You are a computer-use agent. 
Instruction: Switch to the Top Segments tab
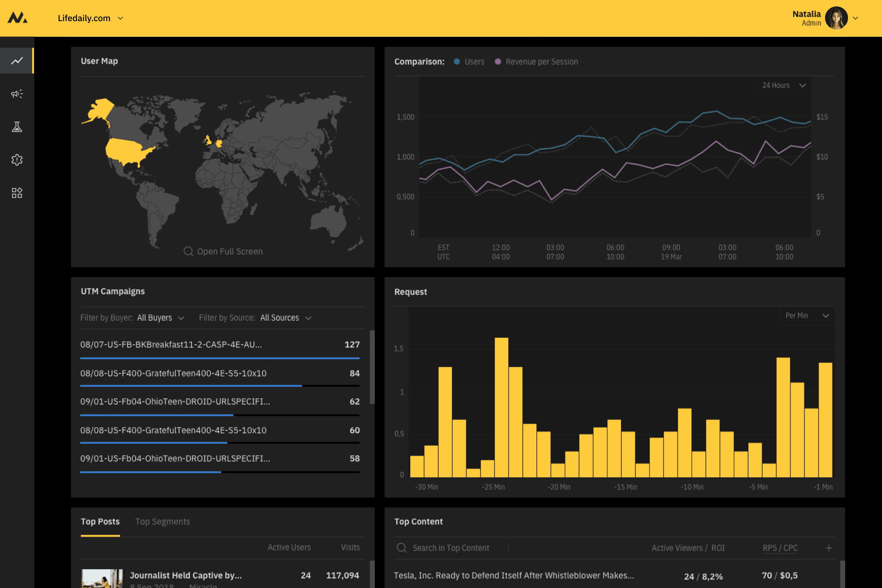coord(163,522)
